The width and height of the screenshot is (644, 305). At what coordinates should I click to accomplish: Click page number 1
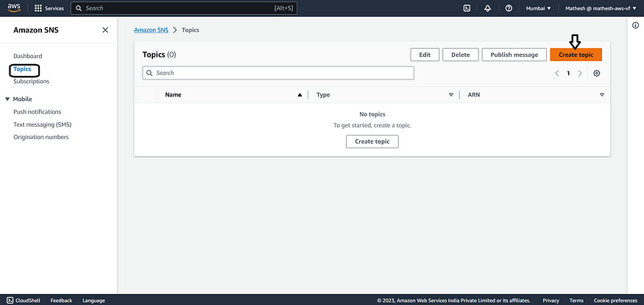[x=568, y=73]
